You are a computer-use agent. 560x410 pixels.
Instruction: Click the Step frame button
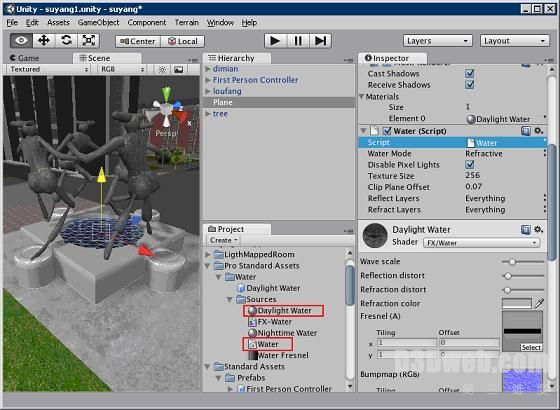320,41
